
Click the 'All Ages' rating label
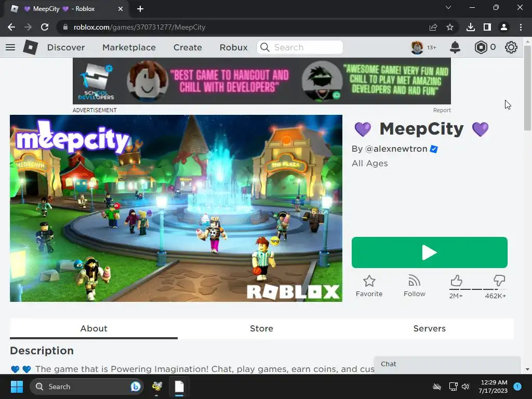[x=369, y=164]
